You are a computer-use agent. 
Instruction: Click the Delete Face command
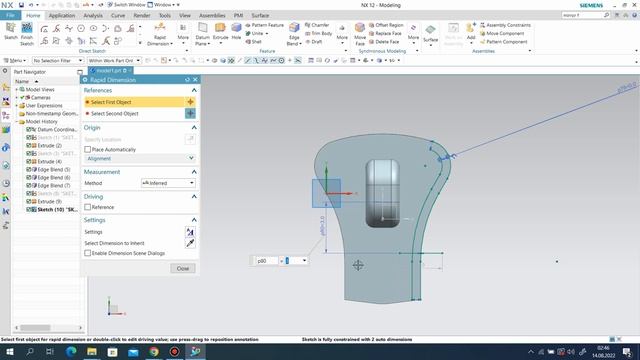(x=384, y=42)
